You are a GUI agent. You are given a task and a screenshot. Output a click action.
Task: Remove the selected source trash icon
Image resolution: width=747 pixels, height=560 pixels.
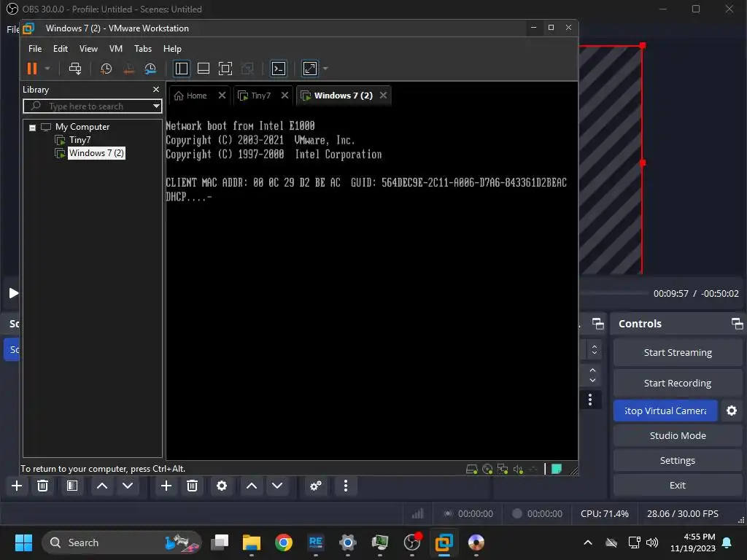[x=192, y=486]
